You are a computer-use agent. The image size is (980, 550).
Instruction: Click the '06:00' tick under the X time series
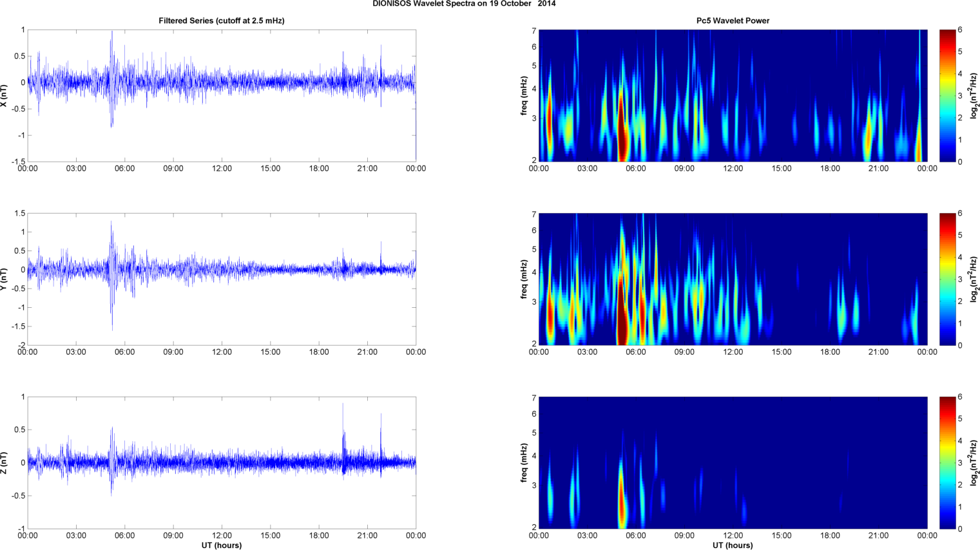coord(124,169)
